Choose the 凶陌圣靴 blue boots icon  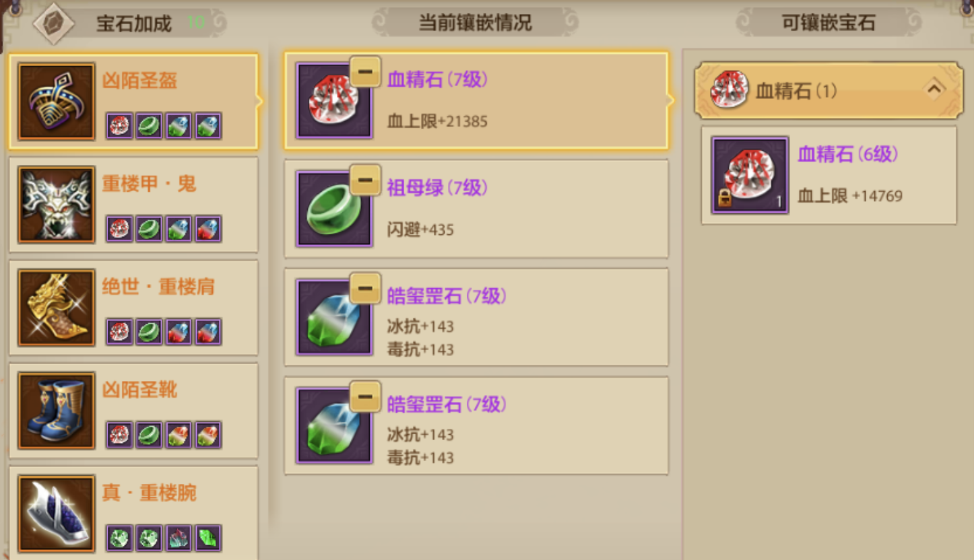(57, 411)
